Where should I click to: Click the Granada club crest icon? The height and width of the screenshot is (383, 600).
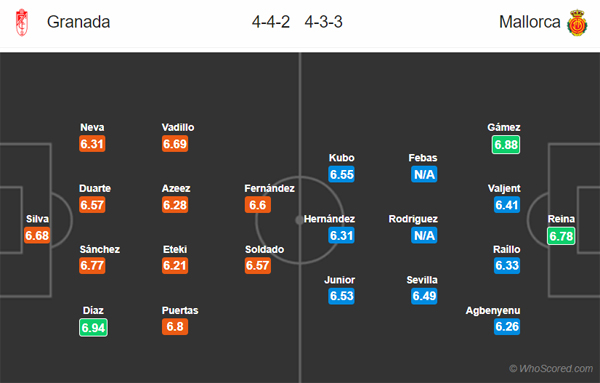coord(22,22)
